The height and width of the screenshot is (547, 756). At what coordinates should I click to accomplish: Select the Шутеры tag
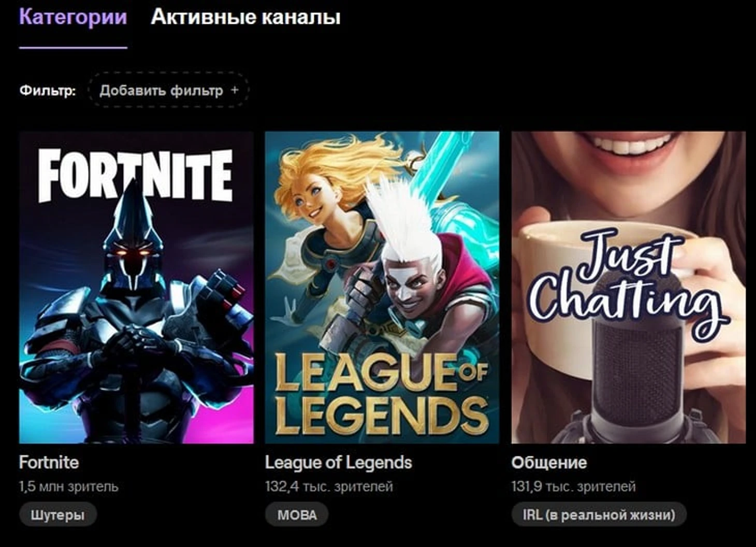click(x=57, y=515)
